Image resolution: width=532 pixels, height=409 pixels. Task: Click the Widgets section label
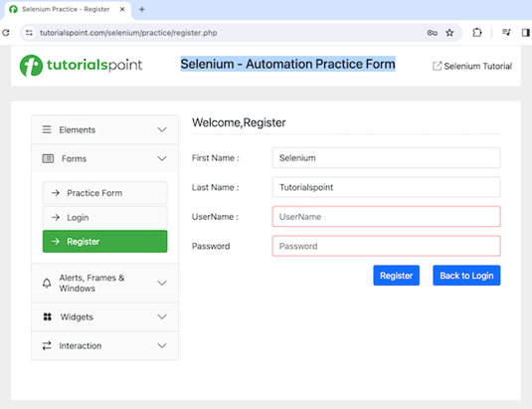(77, 316)
